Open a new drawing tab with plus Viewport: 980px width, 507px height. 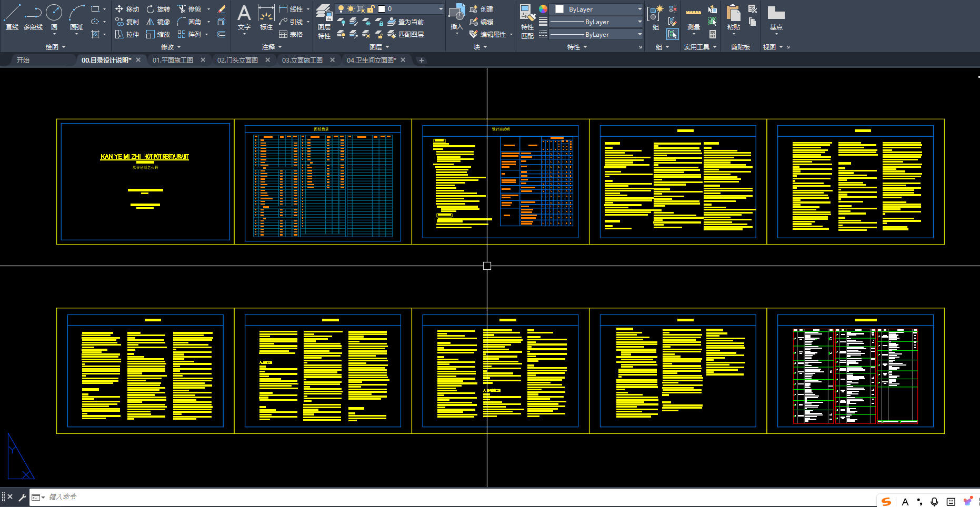pyautogui.click(x=421, y=60)
